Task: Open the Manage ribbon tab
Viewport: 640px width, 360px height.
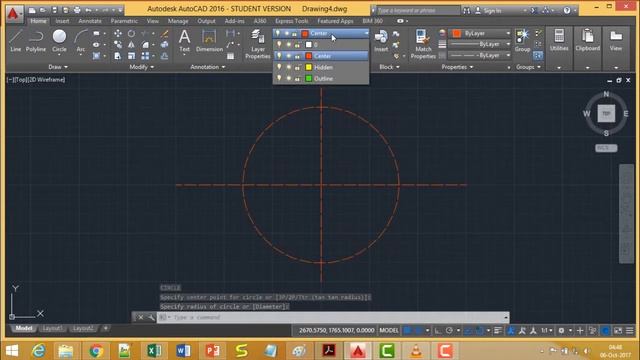Action: coord(178,21)
